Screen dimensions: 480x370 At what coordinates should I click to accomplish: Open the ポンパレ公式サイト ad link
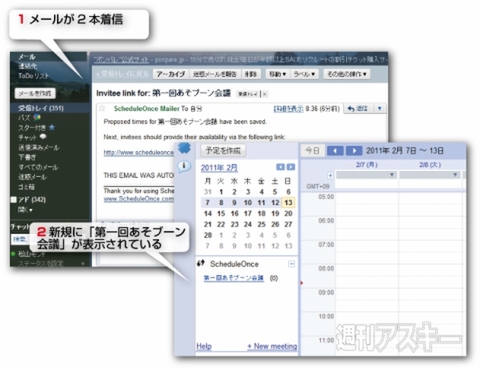tap(121, 59)
